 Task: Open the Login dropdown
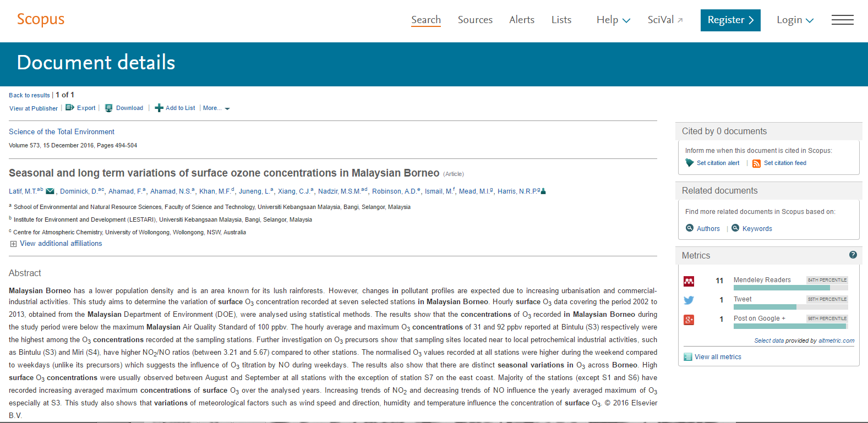click(x=795, y=20)
